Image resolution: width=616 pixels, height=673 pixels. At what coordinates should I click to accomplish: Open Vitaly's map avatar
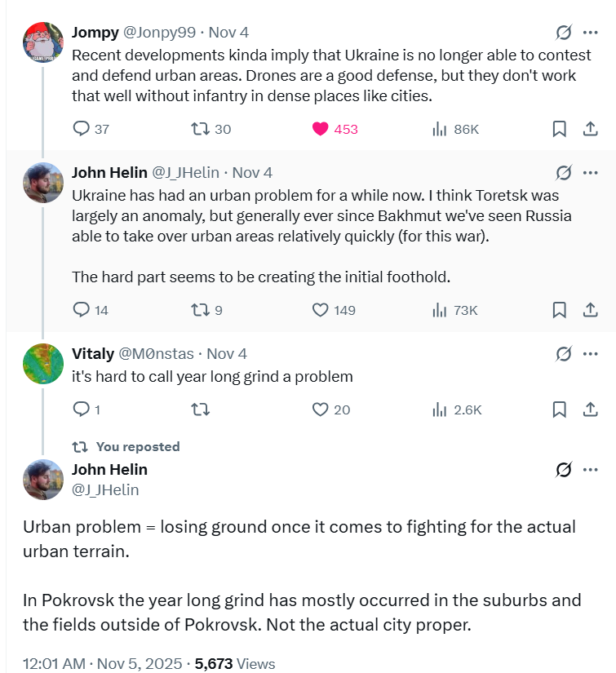pos(43,364)
